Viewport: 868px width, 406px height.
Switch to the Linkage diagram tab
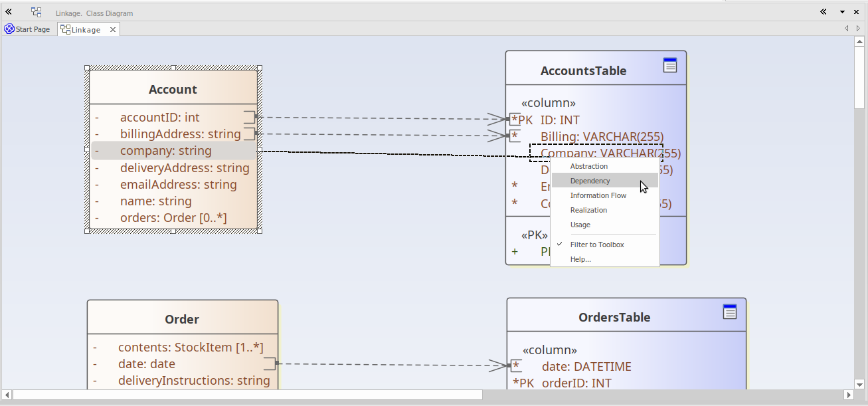point(86,30)
